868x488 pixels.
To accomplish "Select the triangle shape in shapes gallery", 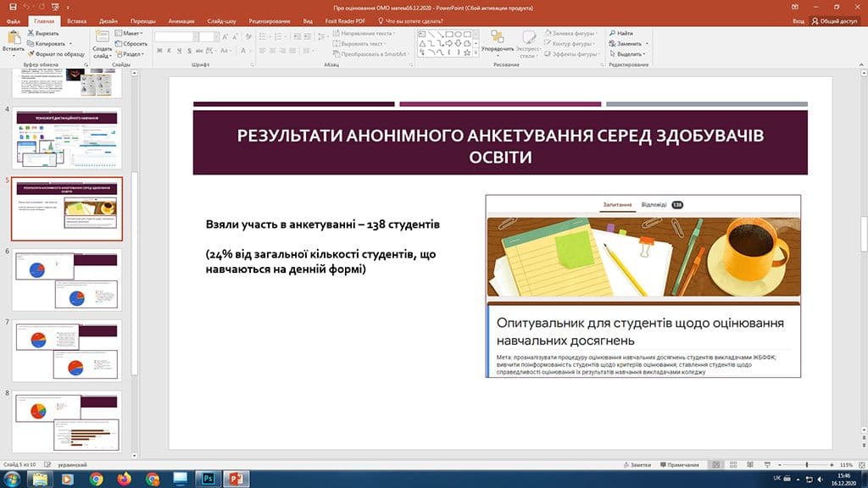I will pos(422,43).
